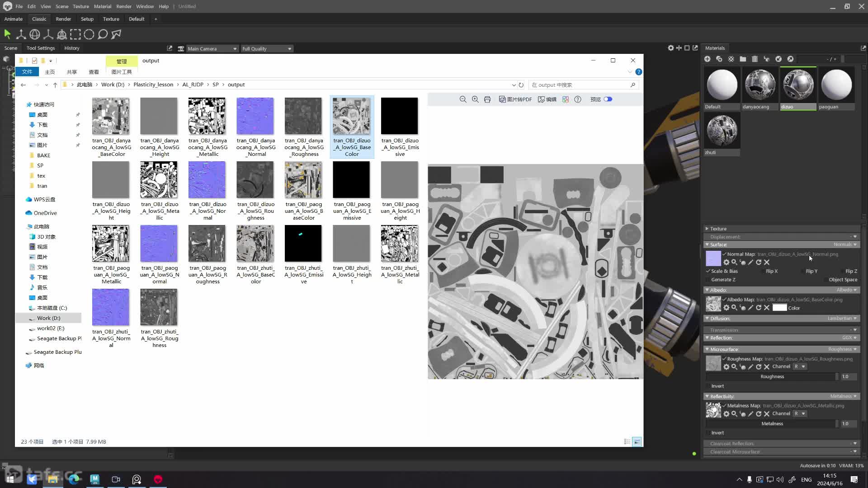This screenshot has width=868, height=488.
Task: Switch to the Tool Settings tab
Action: [41, 48]
